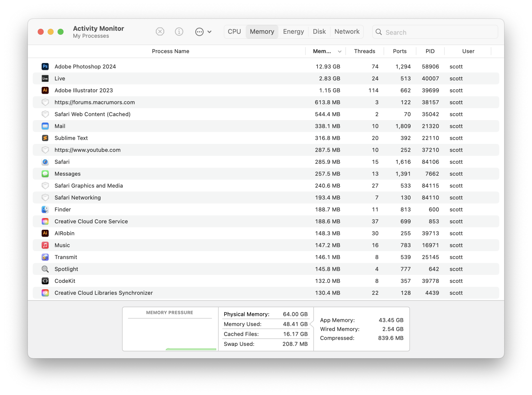Click the search magnifier icon
Viewport: 532px width, 395px height.
pyautogui.click(x=379, y=32)
